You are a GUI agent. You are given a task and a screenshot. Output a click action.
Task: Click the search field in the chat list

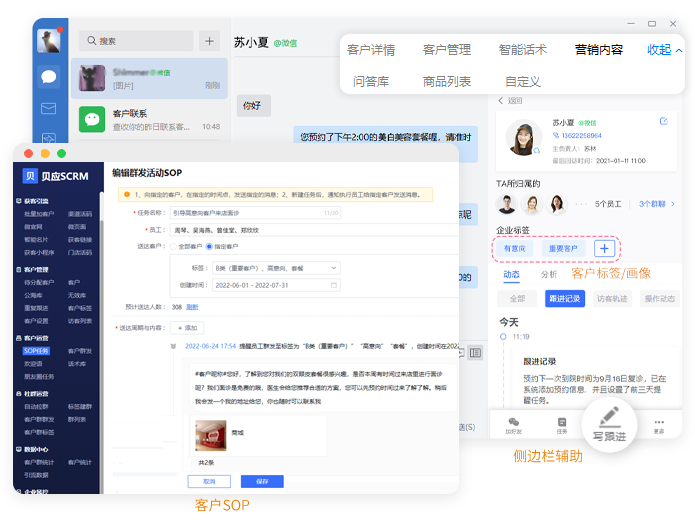(136, 41)
